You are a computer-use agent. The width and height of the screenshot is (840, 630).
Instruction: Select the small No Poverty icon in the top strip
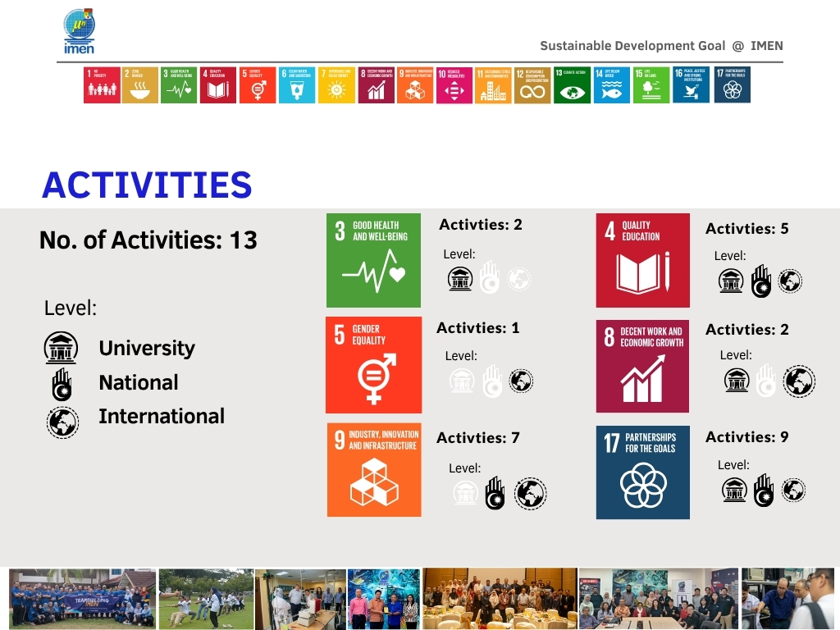pos(102,85)
